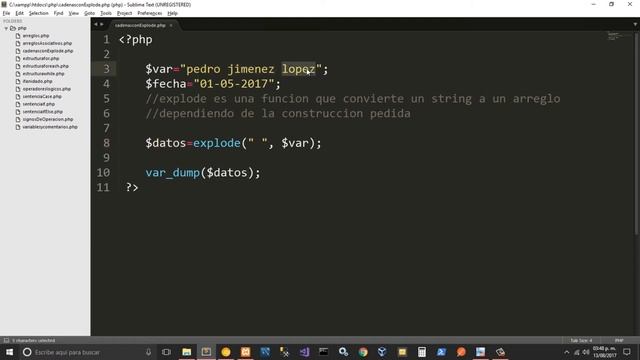Screen dimensions: 640x360
Task: Open the View menu
Action: pyautogui.click(x=73, y=13)
